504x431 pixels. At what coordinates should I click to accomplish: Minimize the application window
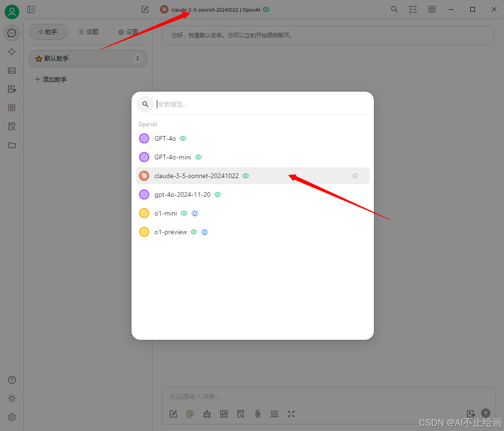click(x=451, y=10)
